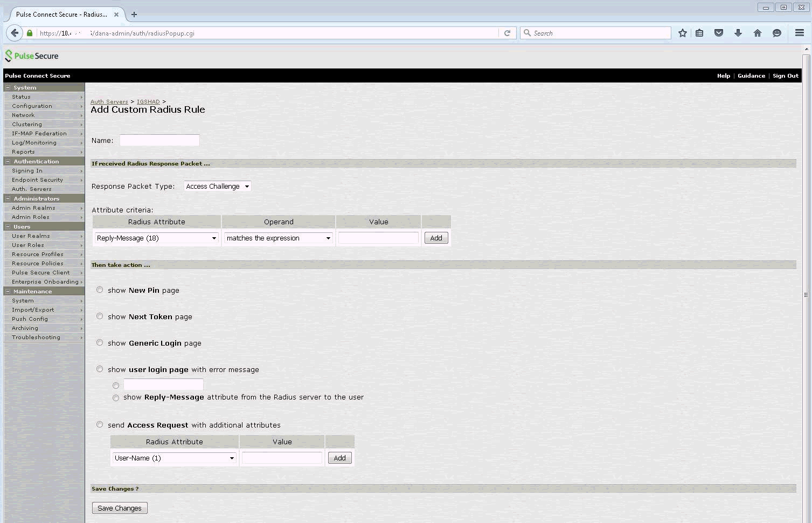812x523 pixels.
Task: Collapse the System section in the sidebar
Action: pyautogui.click(x=8, y=87)
